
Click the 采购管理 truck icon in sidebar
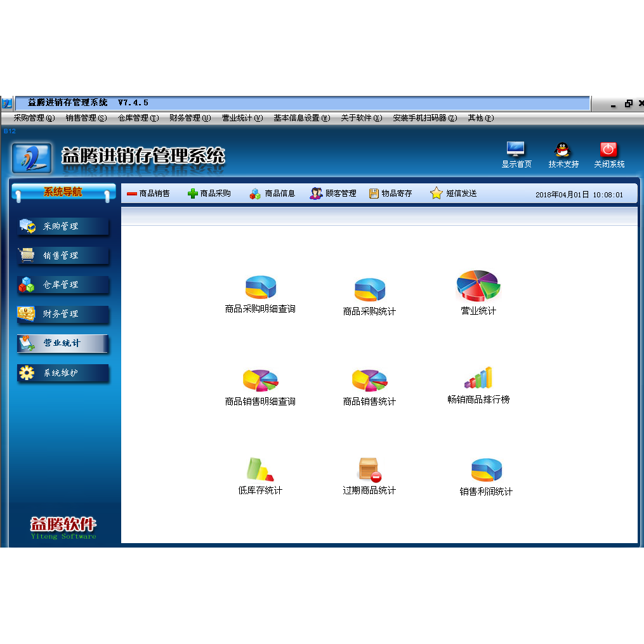[27, 226]
